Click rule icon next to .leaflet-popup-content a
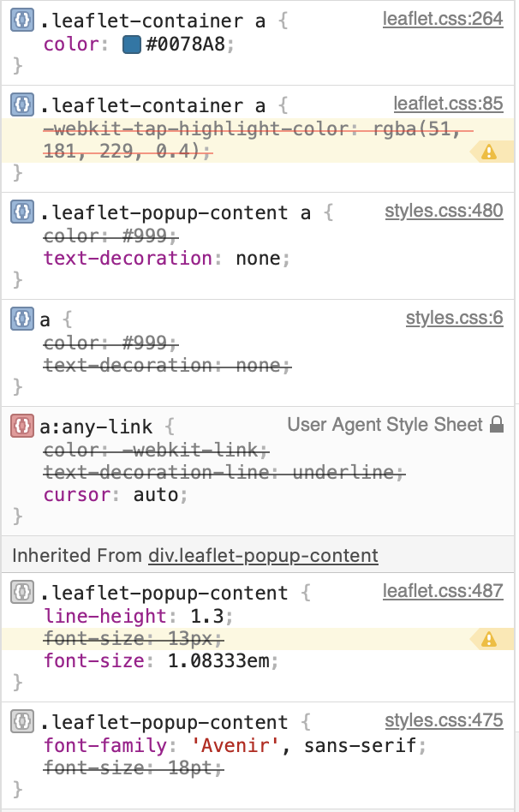519x812 pixels. click(23, 212)
